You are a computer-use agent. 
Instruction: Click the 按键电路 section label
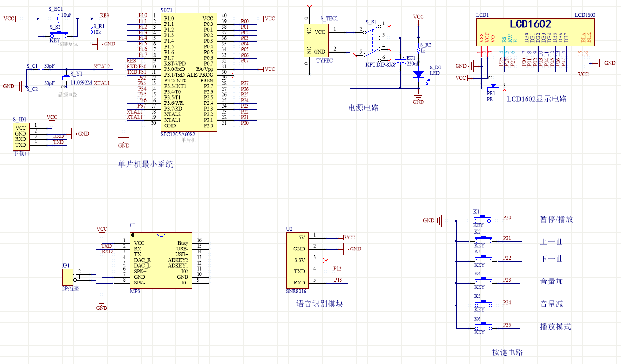coord(507,353)
